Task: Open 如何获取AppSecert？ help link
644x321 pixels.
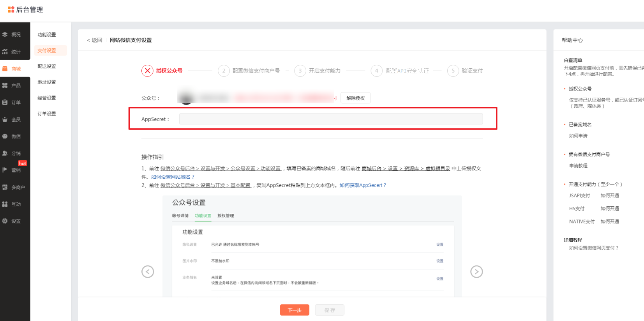Action: (x=363, y=185)
